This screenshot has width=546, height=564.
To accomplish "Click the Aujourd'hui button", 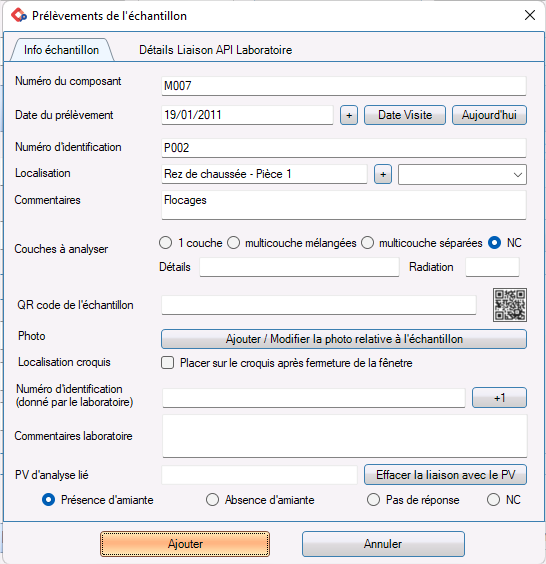I will click(x=489, y=115).
